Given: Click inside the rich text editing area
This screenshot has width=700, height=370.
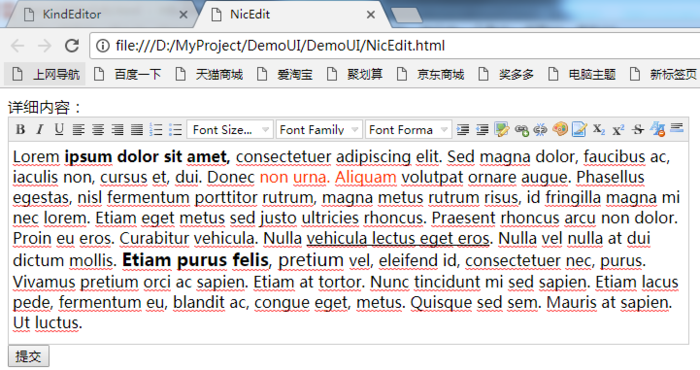Looking at the screenshot, I should pos(348,243).
